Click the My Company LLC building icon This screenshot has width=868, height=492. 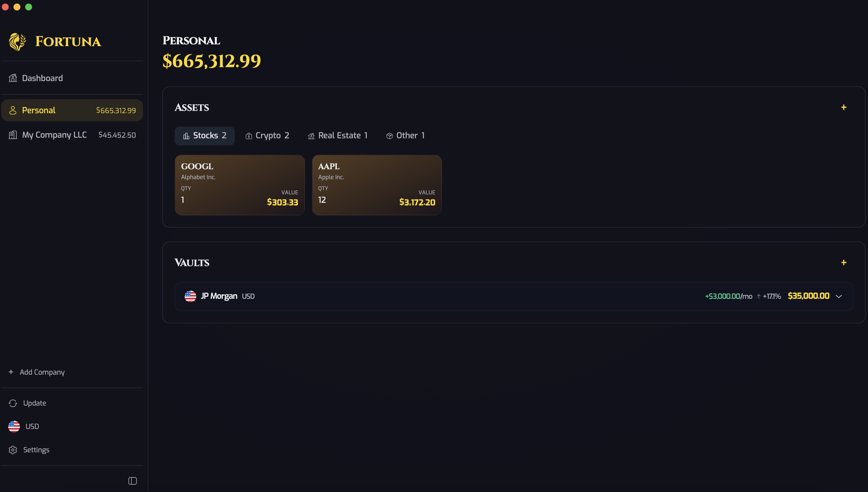click(13, 135)
